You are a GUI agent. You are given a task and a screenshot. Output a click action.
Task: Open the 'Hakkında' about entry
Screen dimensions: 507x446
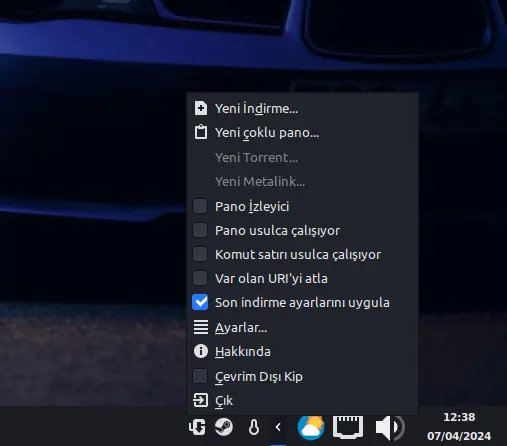(302, 352)
